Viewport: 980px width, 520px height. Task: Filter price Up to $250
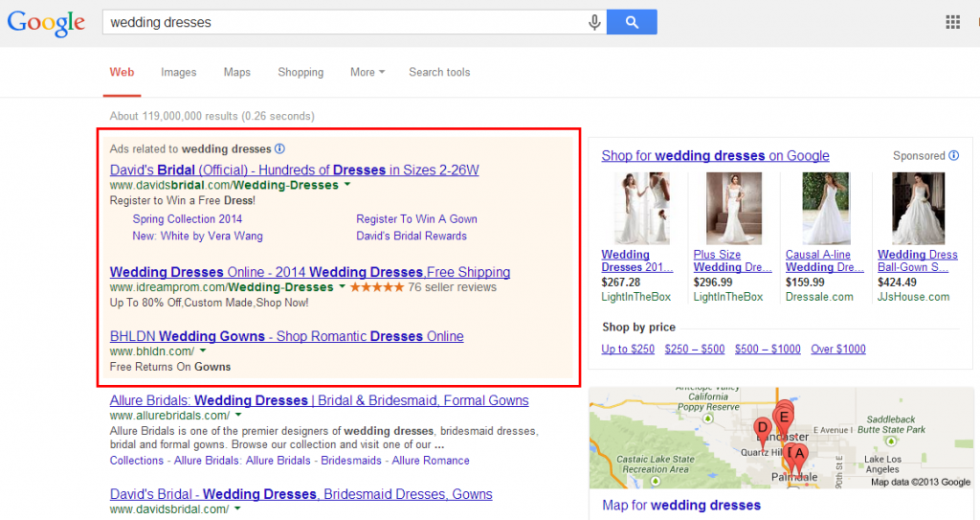(x=628, y=350)
